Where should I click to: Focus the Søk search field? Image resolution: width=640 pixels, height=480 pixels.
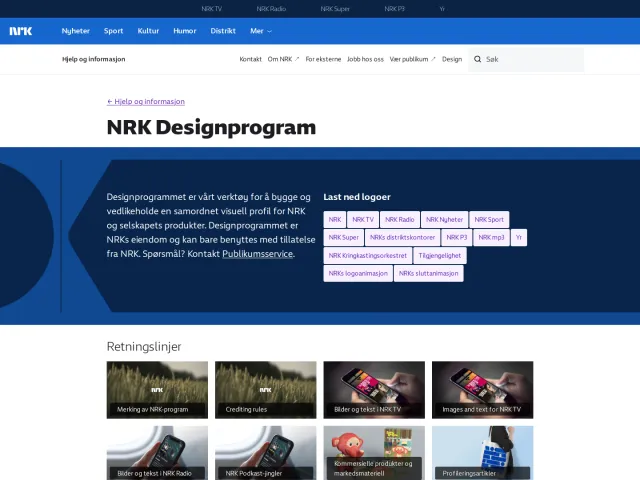[x=526, y=60]
